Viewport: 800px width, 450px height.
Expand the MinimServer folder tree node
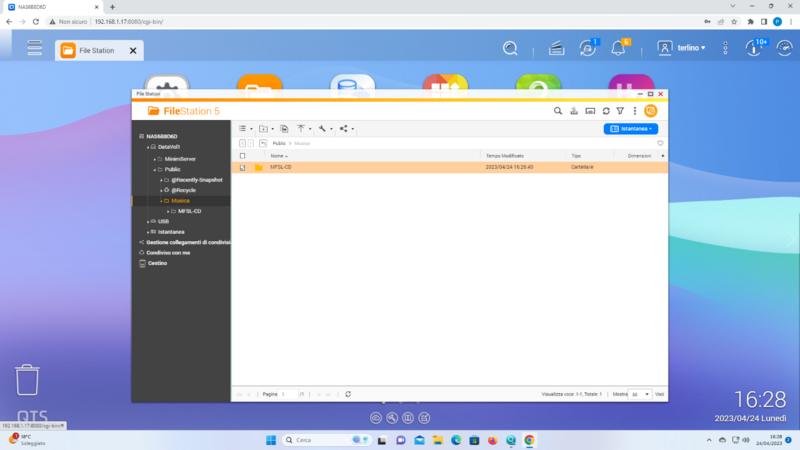pyautogui.click(x=154, y=158)
